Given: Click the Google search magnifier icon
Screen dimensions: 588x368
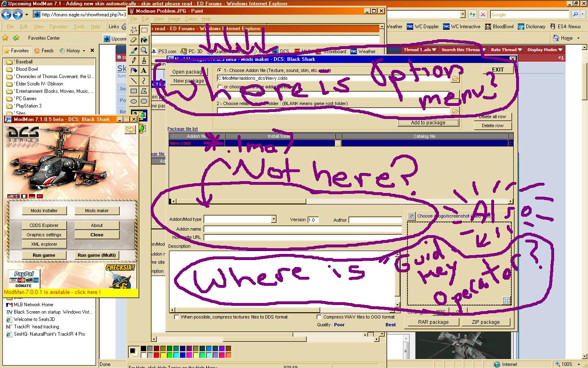Looking at the screenshot, I should pyautogui.click(x=576, y=14).
